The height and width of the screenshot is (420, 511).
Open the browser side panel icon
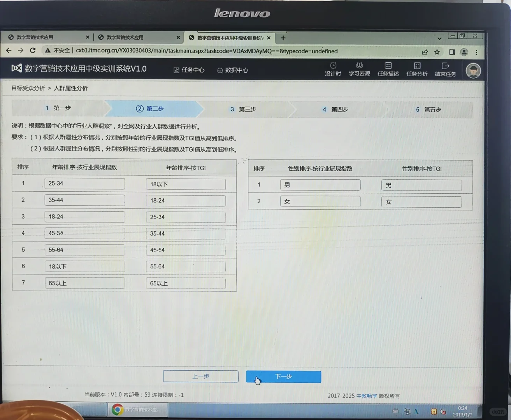(452, 52)
